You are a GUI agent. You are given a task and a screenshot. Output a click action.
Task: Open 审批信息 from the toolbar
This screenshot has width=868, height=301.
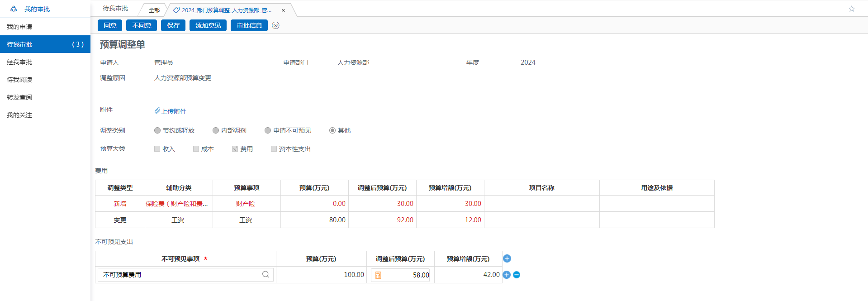coord(249,25)
